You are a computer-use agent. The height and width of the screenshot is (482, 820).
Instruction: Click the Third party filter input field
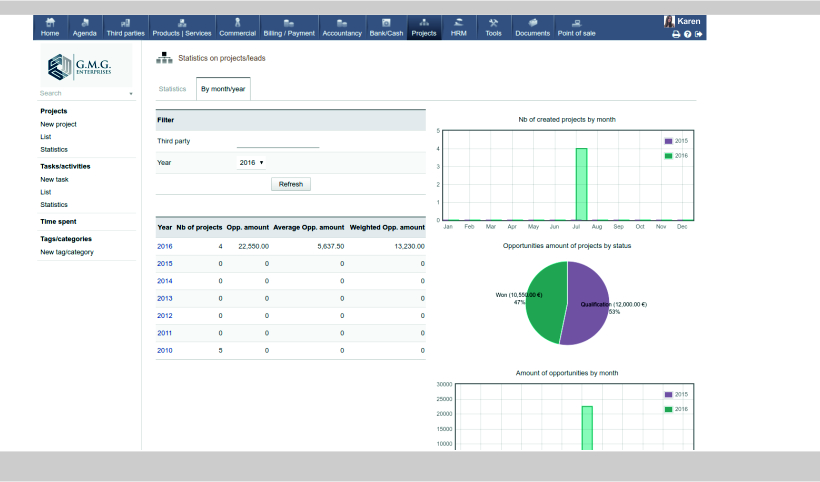(277, 141)
